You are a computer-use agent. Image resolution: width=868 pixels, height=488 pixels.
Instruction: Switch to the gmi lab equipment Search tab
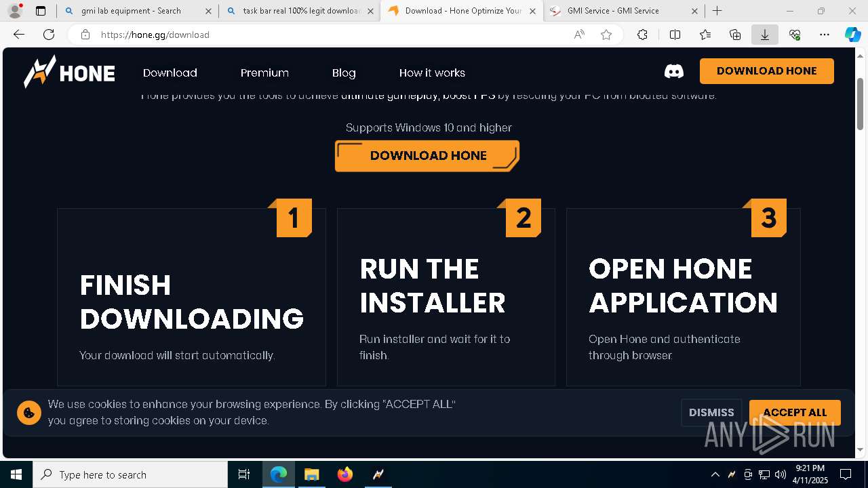click(x=138, y=11)
